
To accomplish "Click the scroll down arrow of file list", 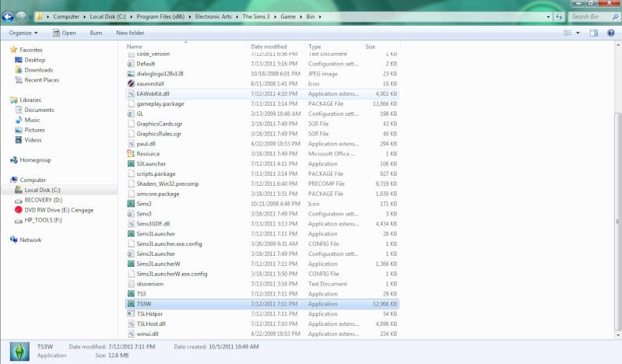I will (617, 335).
